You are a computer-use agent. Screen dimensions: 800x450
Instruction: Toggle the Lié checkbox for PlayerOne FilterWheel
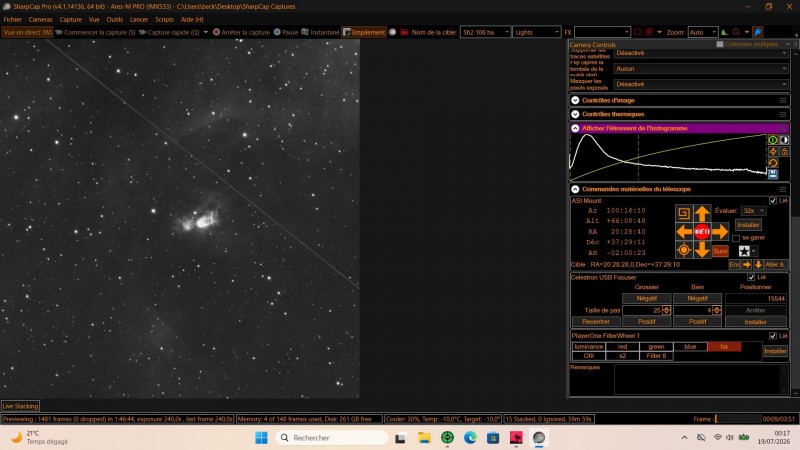click(773, 336)
